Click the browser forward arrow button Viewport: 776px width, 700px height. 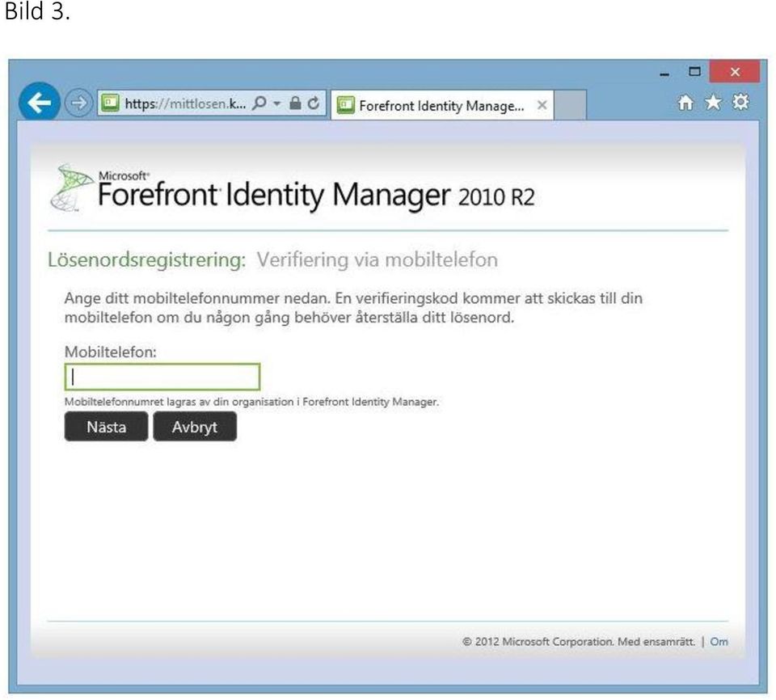78,103
